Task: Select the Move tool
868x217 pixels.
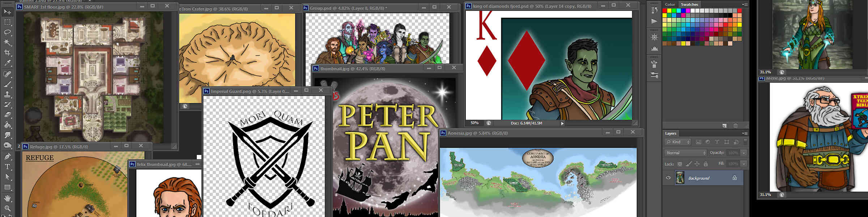Action: (7, 12)
